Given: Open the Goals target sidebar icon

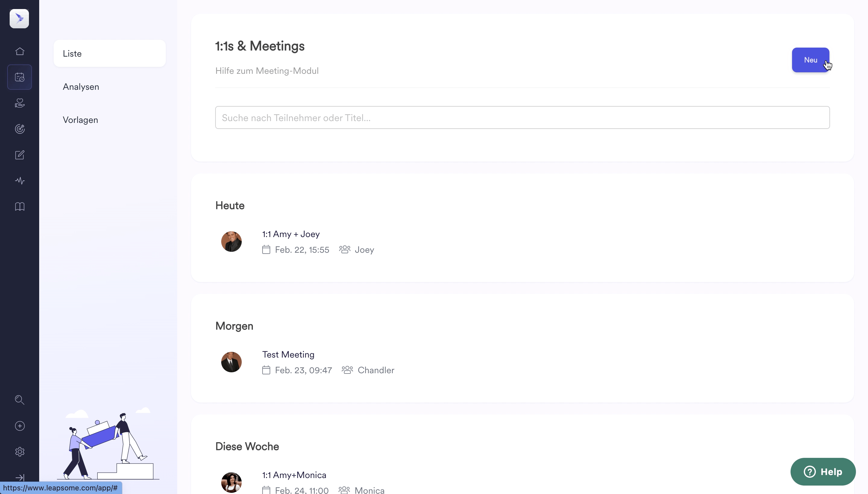Looking at the screenshot, I should coord(20,129).
